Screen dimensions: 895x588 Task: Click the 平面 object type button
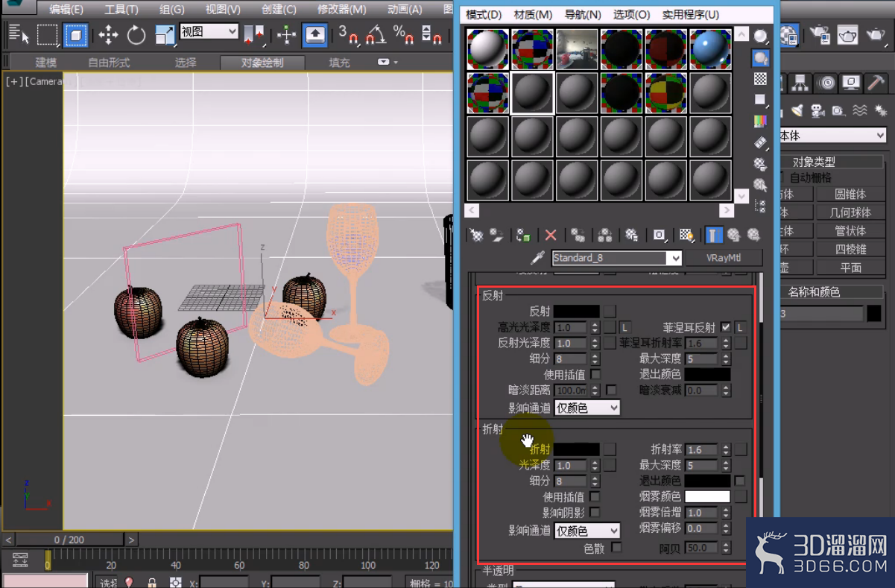click(x=850, y=268)
